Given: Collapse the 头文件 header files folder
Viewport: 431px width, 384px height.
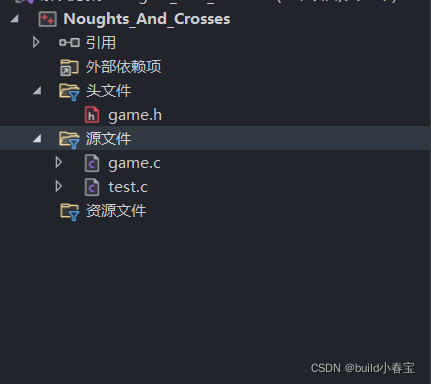Looking at the screenshot, I should click(x=37, y=91).
